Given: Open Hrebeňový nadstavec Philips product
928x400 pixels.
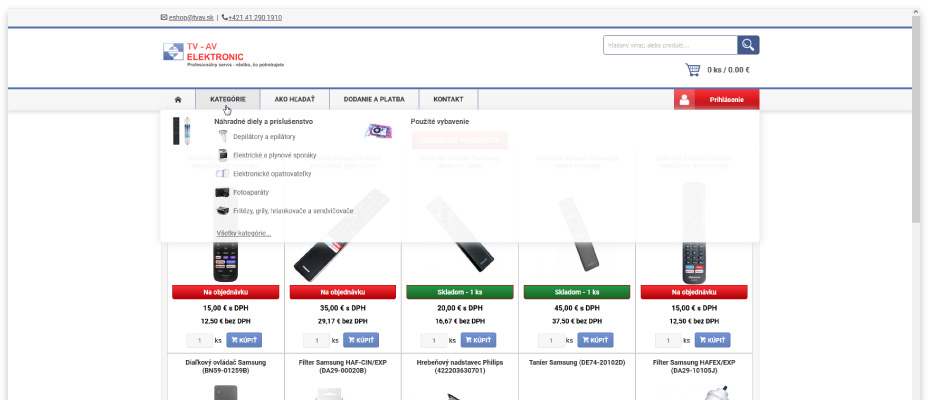Looking at the screenshot, I should [460, 366].
